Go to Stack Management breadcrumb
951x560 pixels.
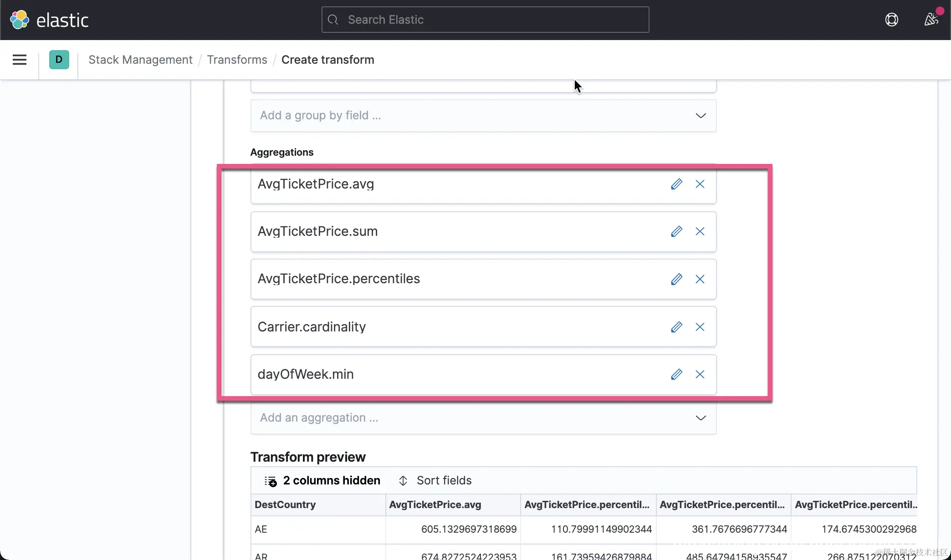(x=140, y=60)
